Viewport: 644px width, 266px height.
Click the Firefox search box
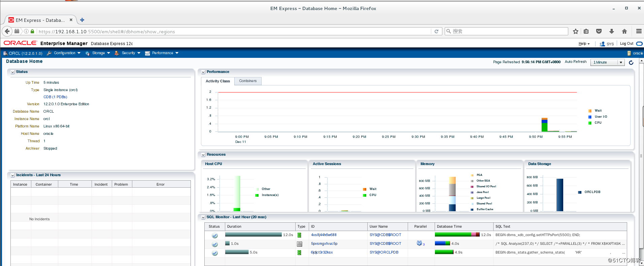pyautogui.click(x=506, y=31)
